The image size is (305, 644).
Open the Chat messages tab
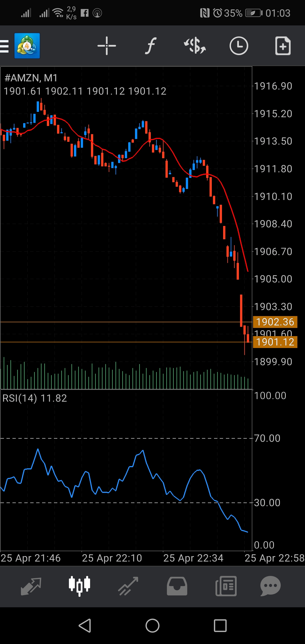270,586
